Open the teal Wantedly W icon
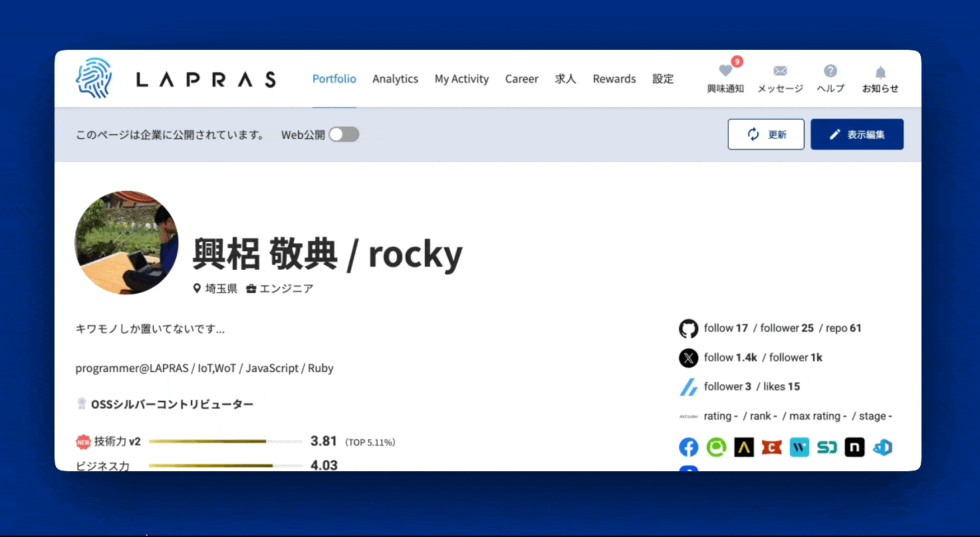This screenshot has width=980, height=537. pos(799,447)
